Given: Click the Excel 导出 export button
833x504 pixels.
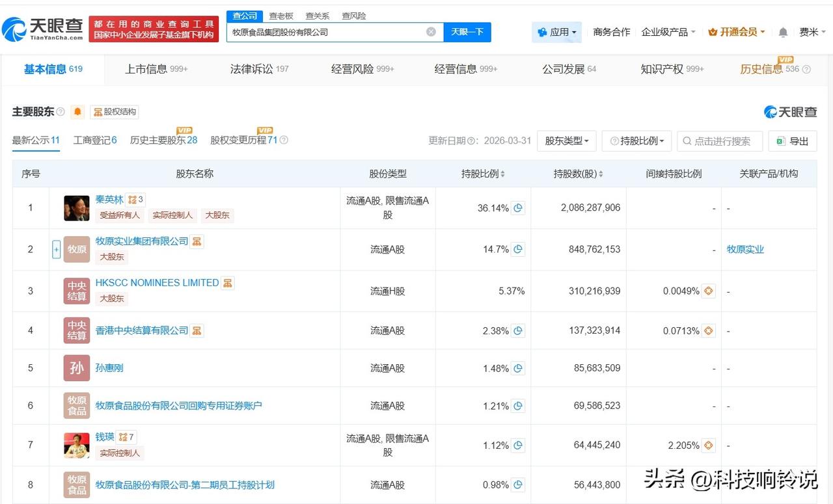Looking at the screenshot, I should tap(793, 141).
